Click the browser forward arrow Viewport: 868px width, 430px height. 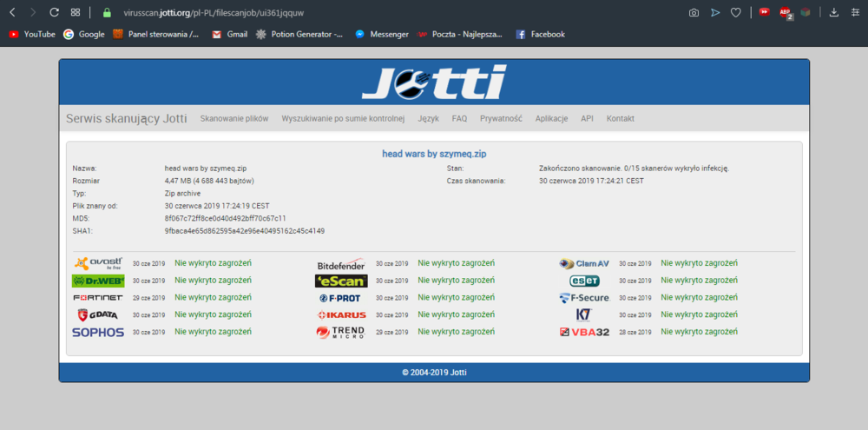(33, 12)
